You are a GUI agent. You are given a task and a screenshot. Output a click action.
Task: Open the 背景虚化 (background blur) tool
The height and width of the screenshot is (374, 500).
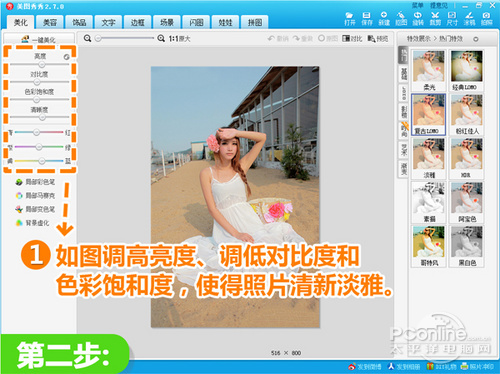point(32,223)
